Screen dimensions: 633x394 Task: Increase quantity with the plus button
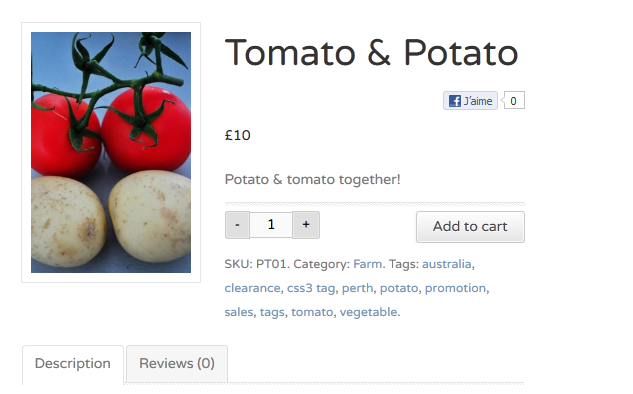click(306, 225)
